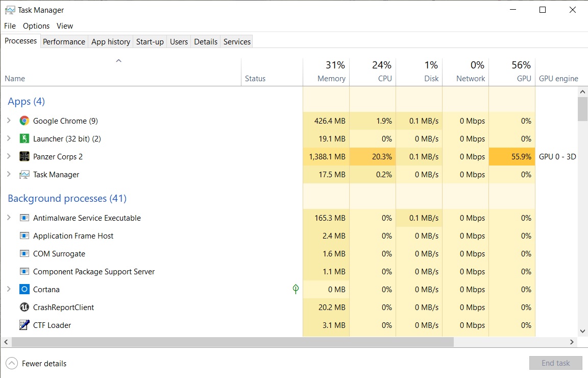Screen dimensions: 588x378
Task: Open the Options menu
Action: pos(36,26)
